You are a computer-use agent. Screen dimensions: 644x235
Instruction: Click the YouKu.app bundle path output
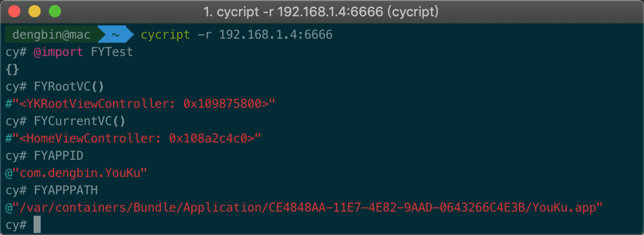304,207
